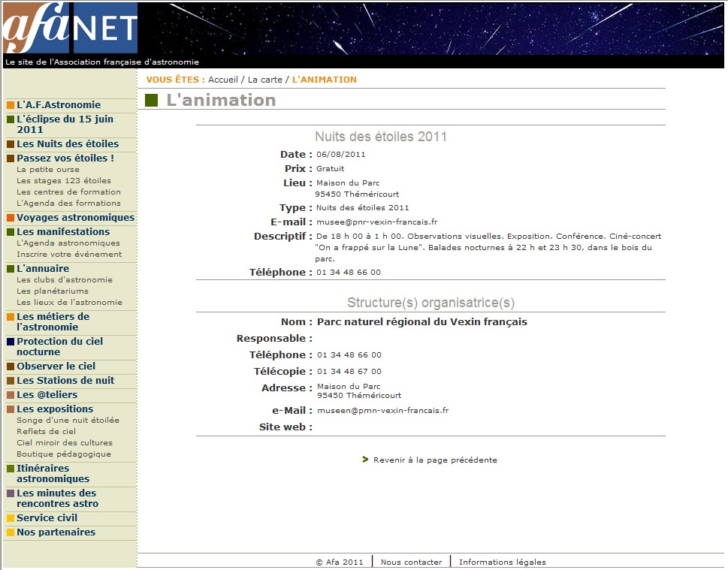
Task: Click yellow square beside Service civil
Action: tap(11, 518)
